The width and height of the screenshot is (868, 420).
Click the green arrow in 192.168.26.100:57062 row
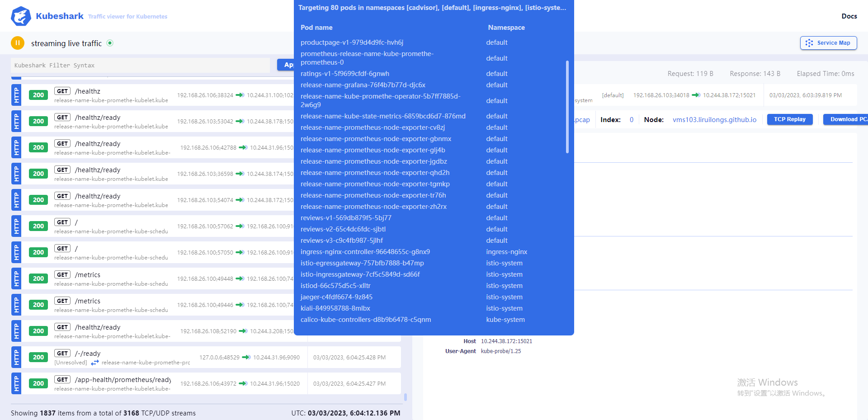tap(240, 226)
